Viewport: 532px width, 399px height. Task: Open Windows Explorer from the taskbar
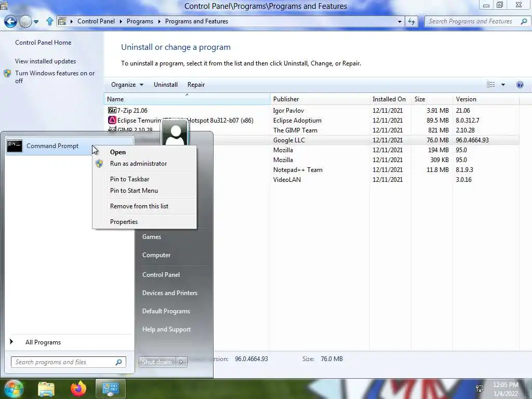pos(46,389)
